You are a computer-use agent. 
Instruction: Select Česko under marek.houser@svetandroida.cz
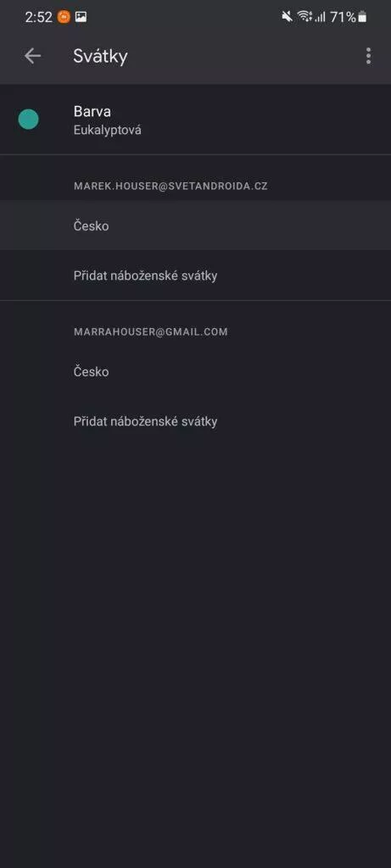tap(195, 225)
